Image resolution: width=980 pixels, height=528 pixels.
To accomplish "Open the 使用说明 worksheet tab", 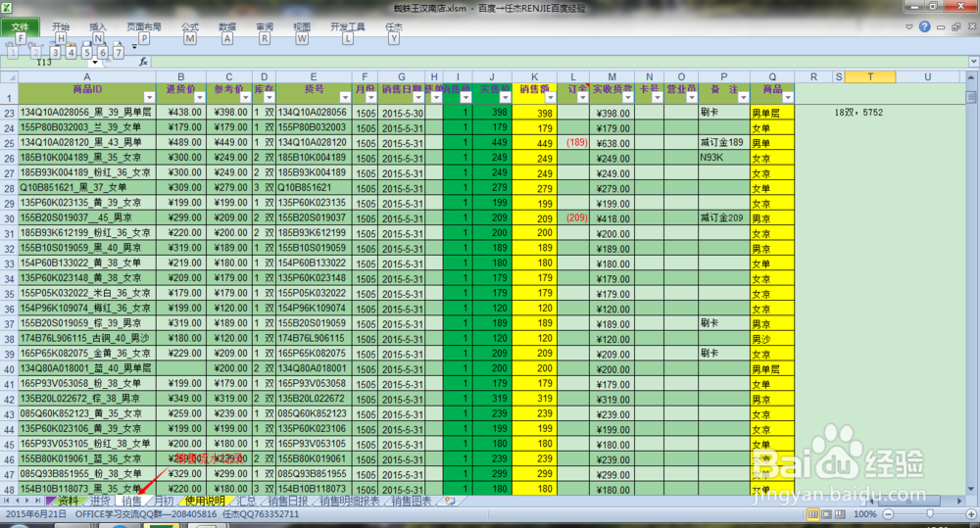I will coord(205,501).
